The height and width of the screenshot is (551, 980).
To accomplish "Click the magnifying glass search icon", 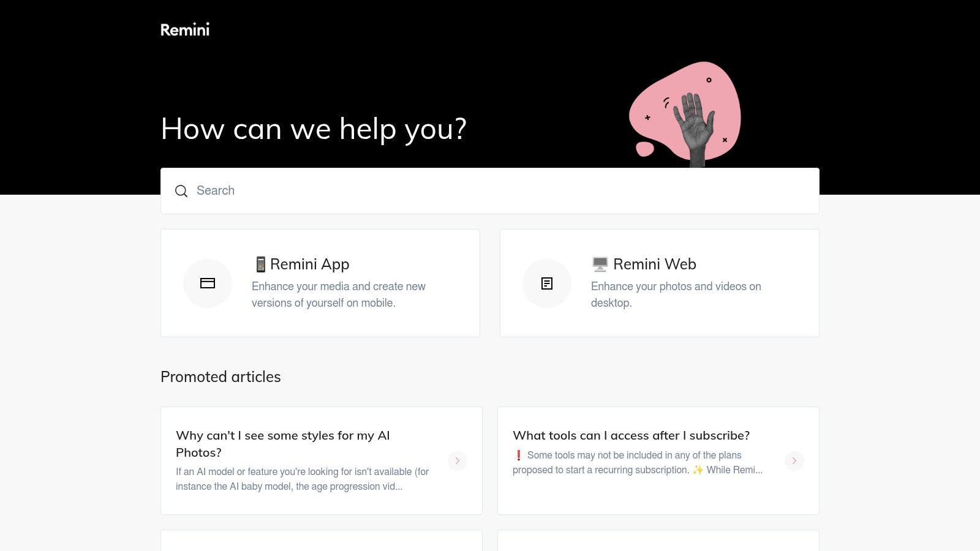I will pos(181,191).
